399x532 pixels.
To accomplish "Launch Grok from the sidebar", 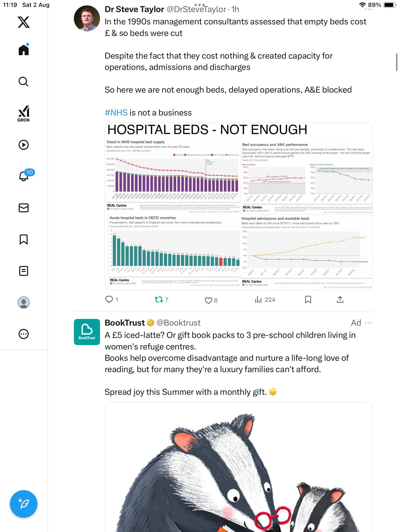I will pos(24,114).
